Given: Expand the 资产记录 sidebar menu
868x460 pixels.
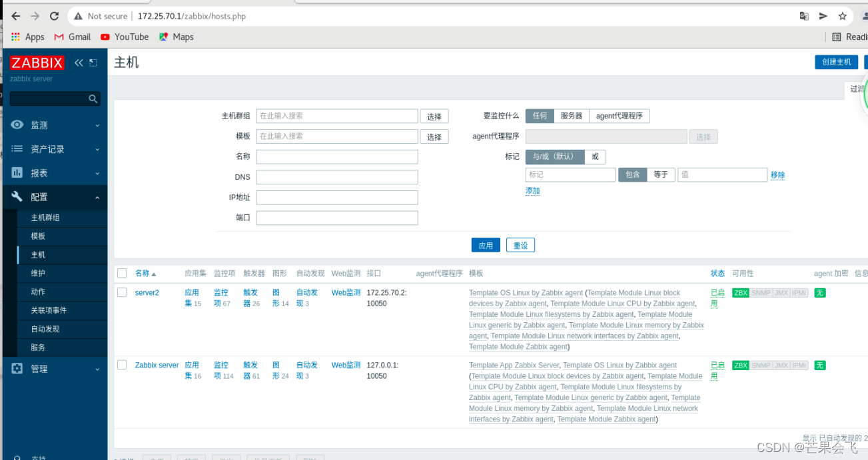Looking at the screenshot, I should pyautogui.click(x=55, y=149).
